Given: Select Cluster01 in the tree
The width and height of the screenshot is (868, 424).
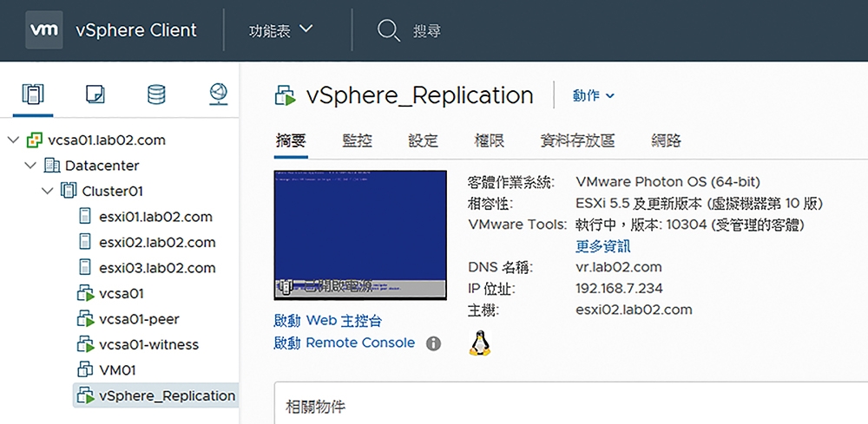Looking at the screenshot, I should [x=112, y=192].
